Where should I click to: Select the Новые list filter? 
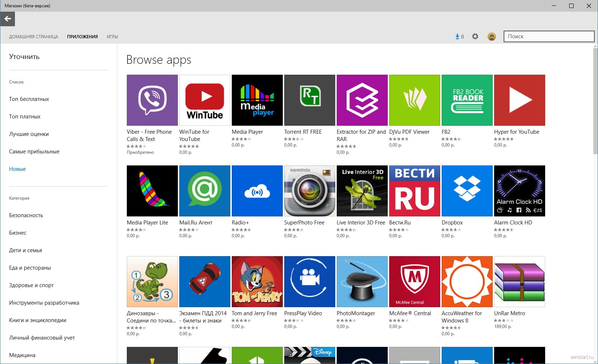point(17,169)
